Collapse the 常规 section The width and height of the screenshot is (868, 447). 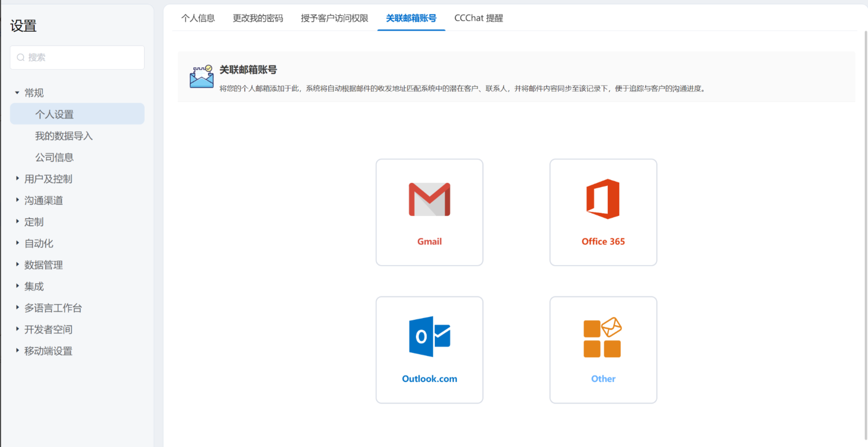pyautogui.click(x=17, y=93)
